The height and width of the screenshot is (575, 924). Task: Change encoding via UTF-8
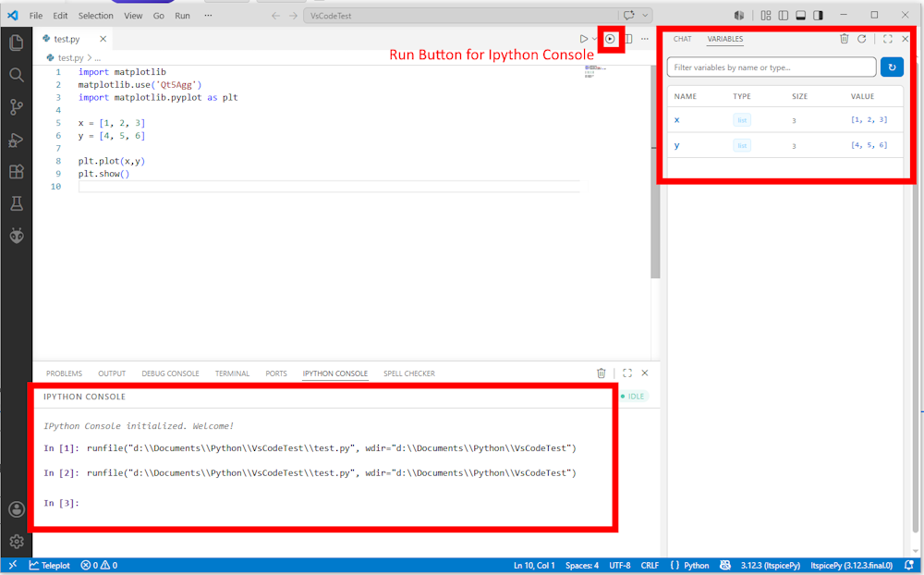click(x=620, y=566)
